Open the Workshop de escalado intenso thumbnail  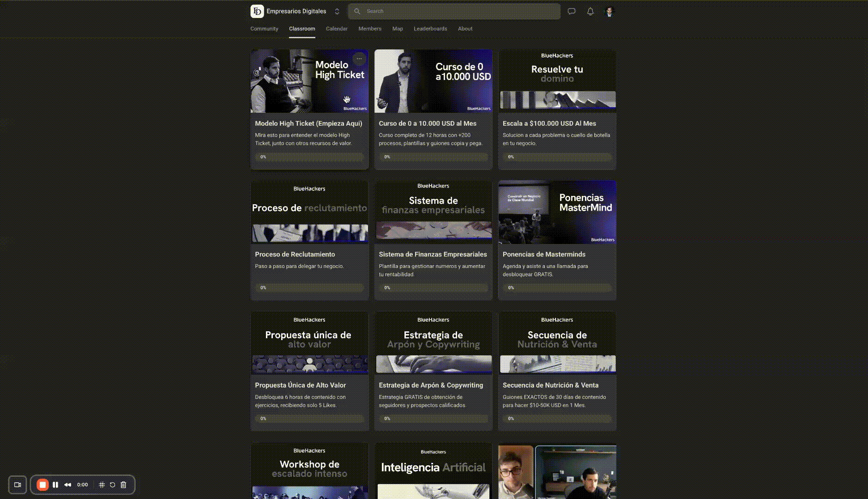[x=309, y=471]
